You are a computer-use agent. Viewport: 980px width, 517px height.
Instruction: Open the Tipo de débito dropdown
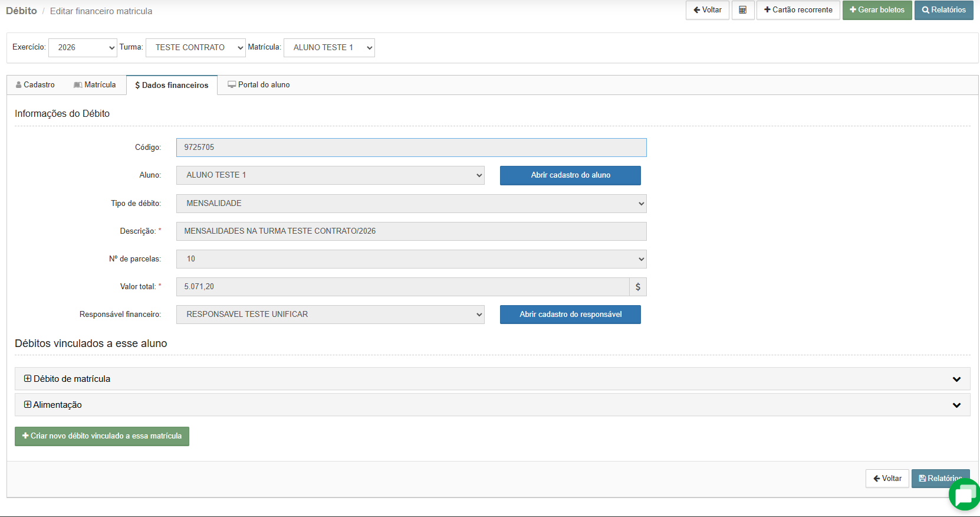tap(411, 204)
